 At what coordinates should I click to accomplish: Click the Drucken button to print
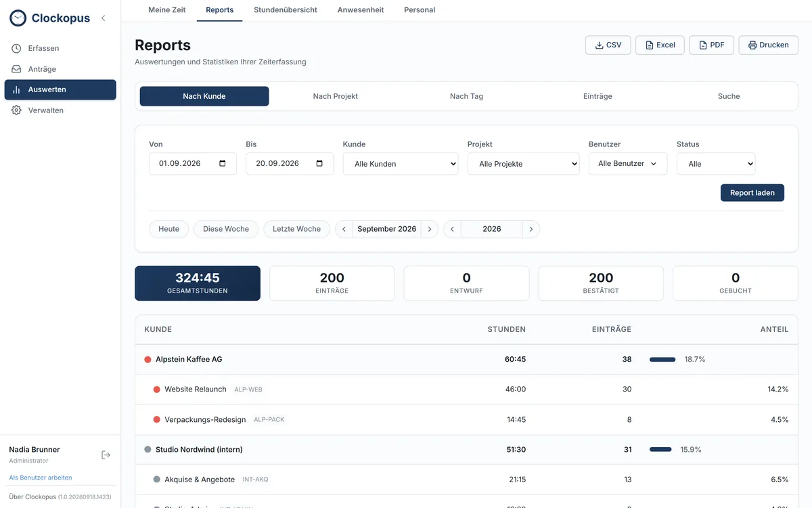point(768,45)
